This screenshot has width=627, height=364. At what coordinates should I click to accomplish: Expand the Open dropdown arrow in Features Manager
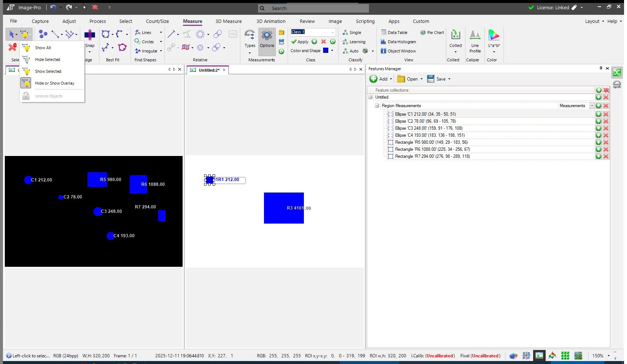click(421, 79)
